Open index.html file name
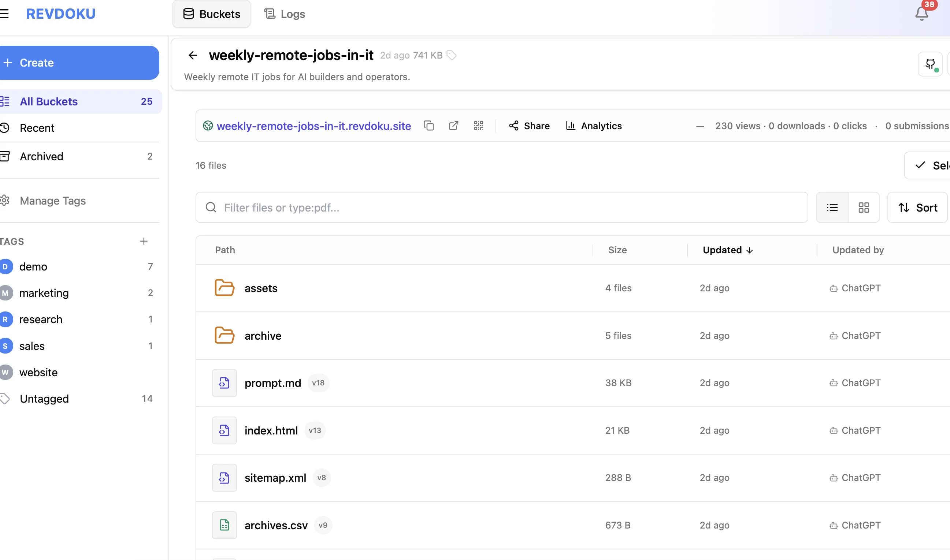 pyautogui.click(x=271, y=430)
